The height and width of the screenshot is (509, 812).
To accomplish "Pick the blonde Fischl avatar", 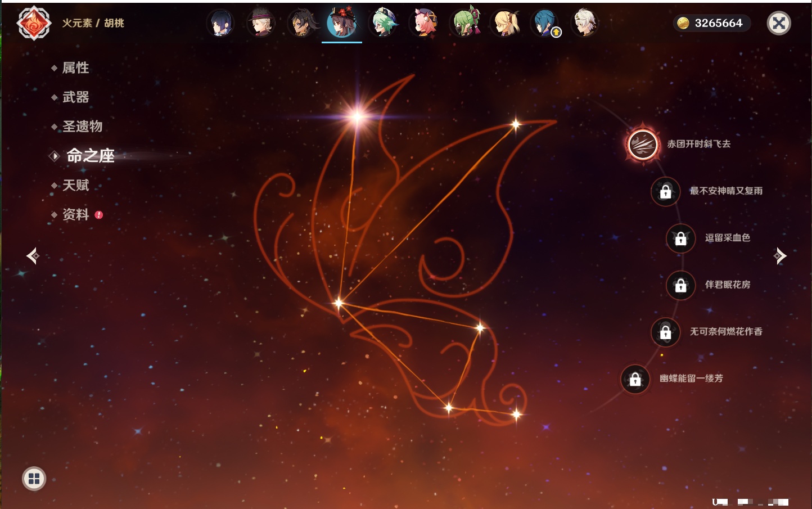I will 506,24.
